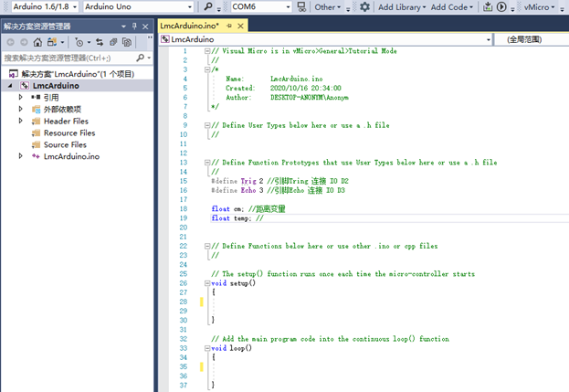The height and width of the screenshot is (392, 569).
Task: Close the LmcArduino.ino tab
Action: (x=240, y=26)
